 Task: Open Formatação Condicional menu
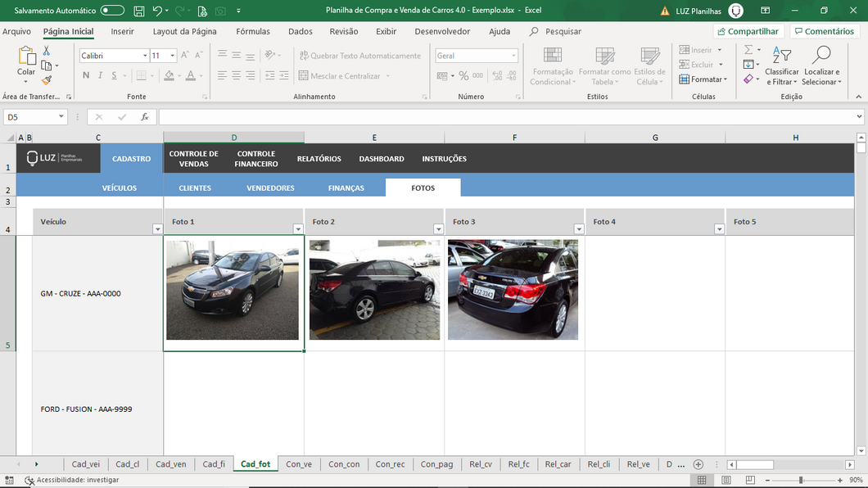tap(552, 66)
